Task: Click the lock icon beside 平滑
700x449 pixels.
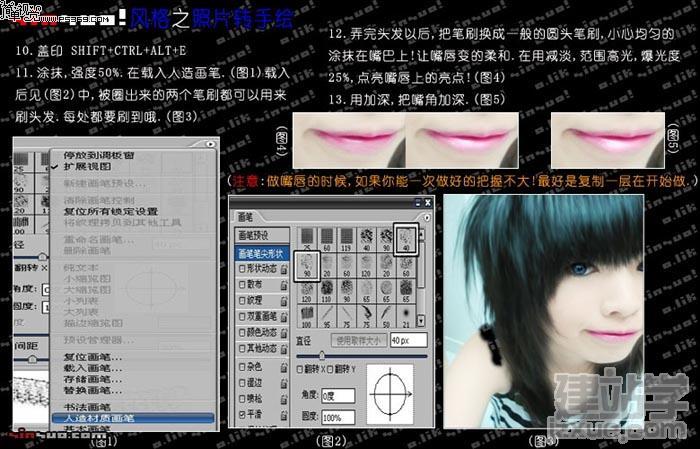Action: pyautogui.click(x=283, y=415)
